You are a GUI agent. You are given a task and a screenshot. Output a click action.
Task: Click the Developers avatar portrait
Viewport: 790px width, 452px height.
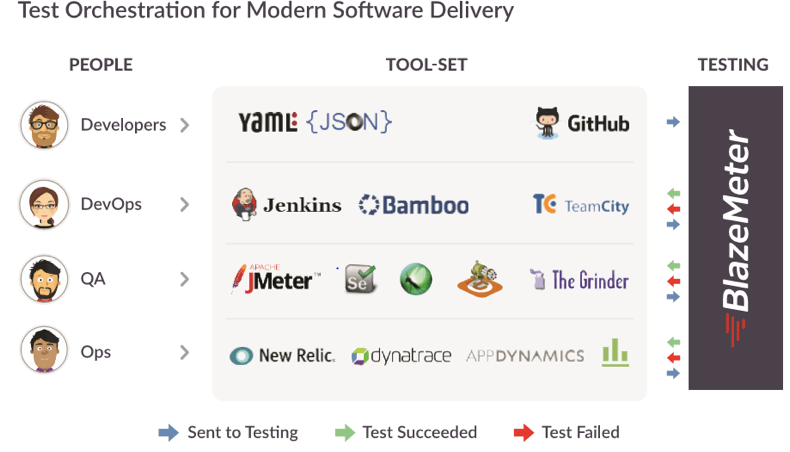pos(44,125)
